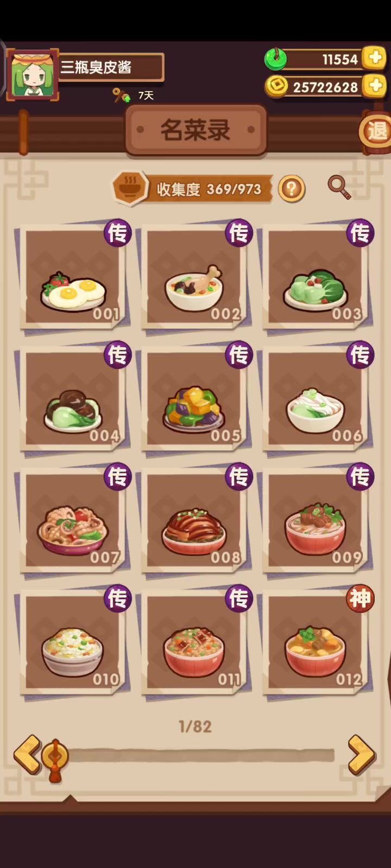This screenshot has width=391, height=868.
Task: Add gold coins with plus icon
Action: click(374, 86)
